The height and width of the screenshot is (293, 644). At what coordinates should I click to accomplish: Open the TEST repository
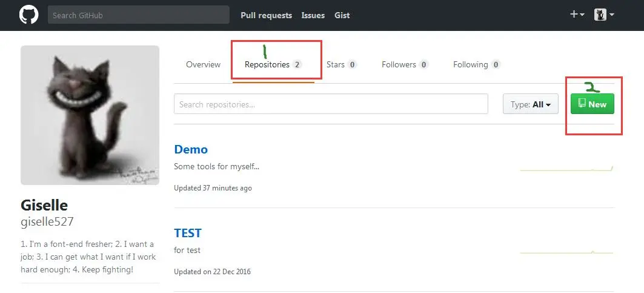coord(188,233)
